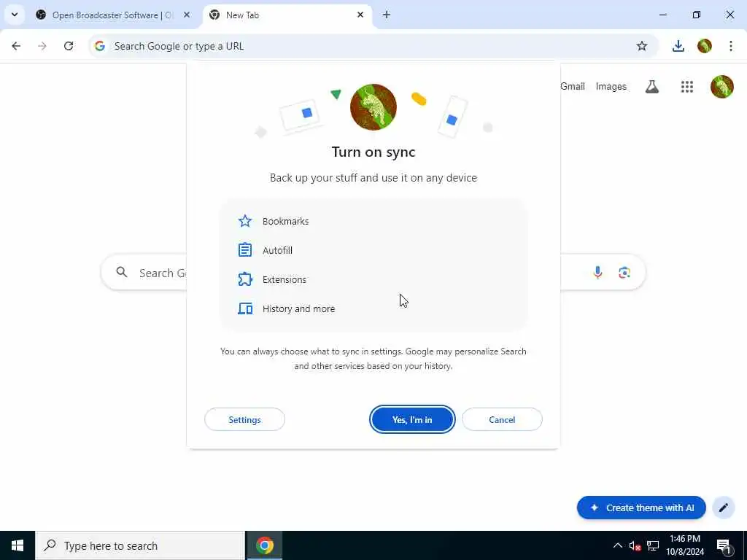The image size is (747, 560).
Task: Click Create theme with AI button
Action: coord(640,507)
